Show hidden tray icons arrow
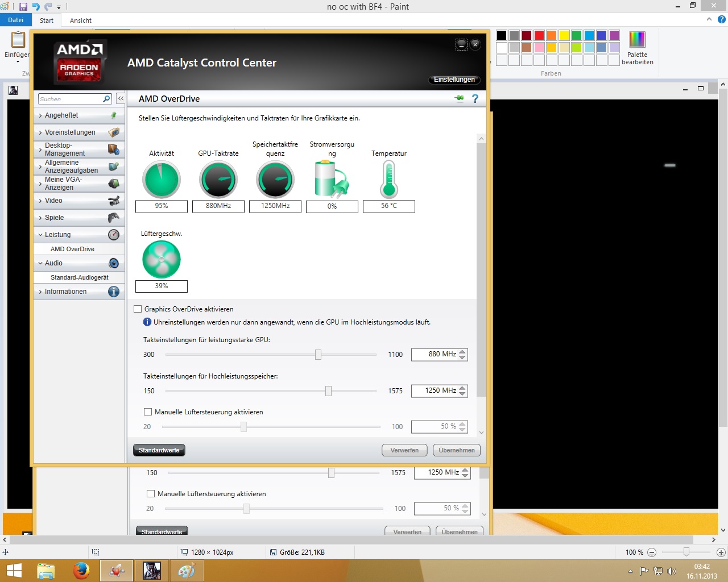The height and width of the screenshot is (582, 728). 630,571
